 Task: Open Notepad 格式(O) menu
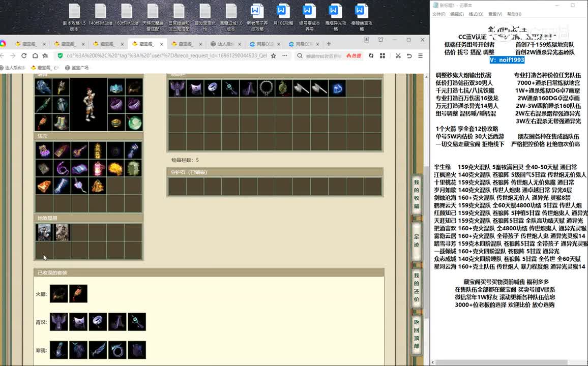coord(476,14)
